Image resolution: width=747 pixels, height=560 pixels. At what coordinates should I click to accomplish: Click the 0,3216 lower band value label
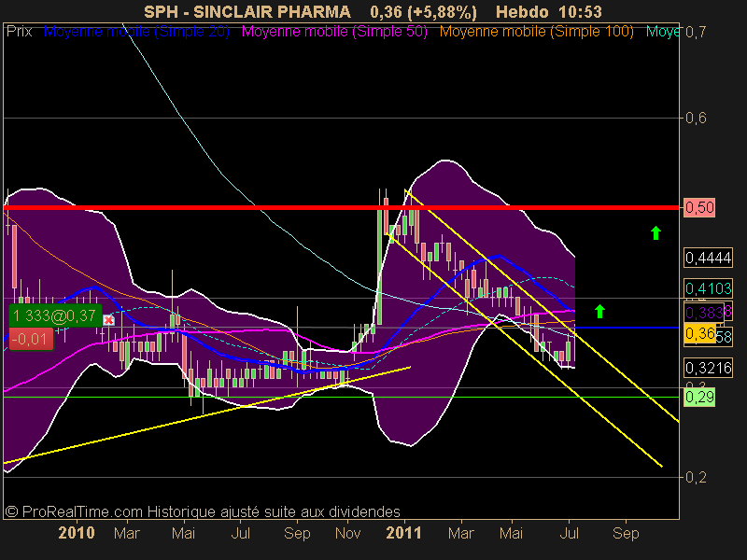click(708, 368)
